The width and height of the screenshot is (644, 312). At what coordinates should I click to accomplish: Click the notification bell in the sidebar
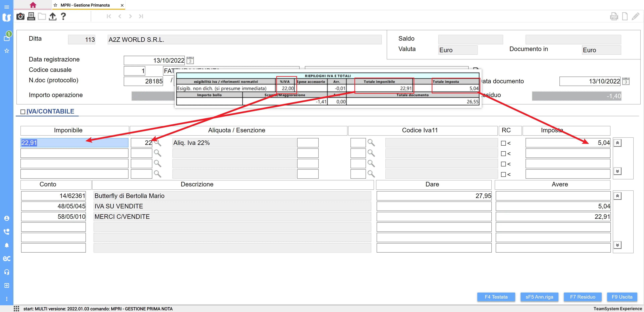point(7,245)
